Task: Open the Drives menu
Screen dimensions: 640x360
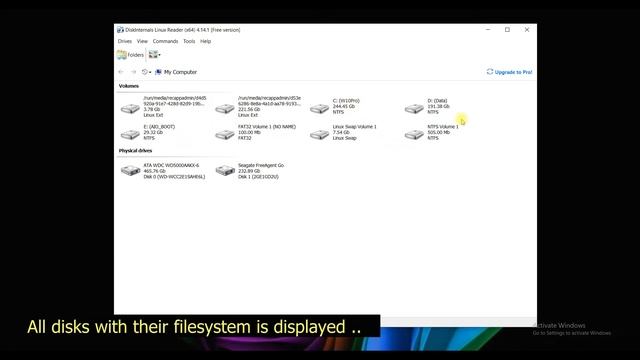Action: click(124, 41)
